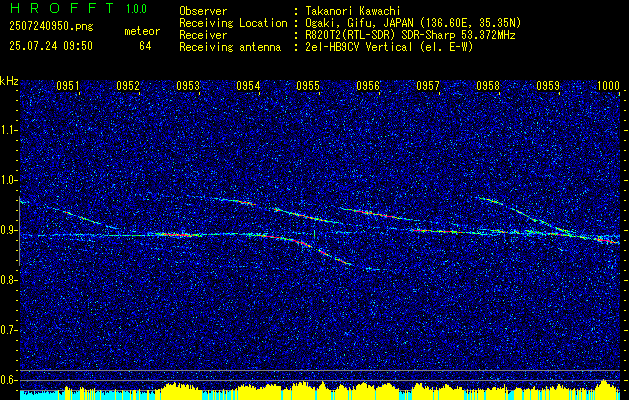Click the 0951 time marker
The image size is (629, 400).
pyautogui.click(x=67, y=85)
